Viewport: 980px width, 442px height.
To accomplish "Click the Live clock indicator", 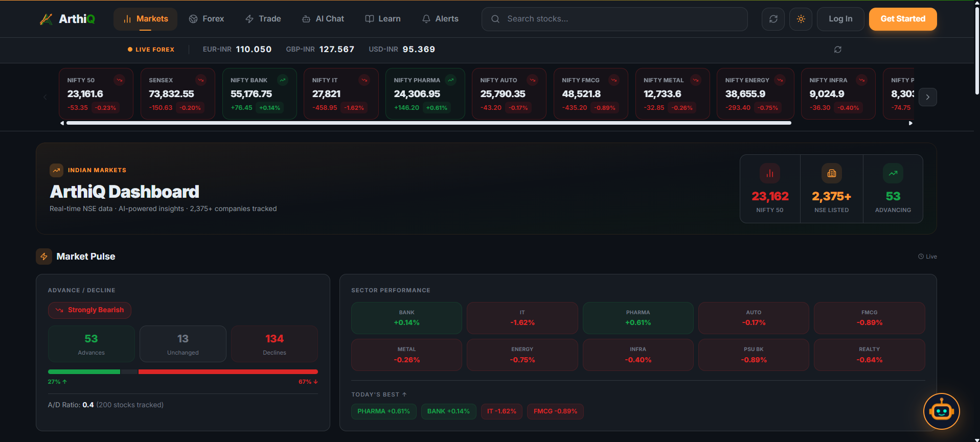I will tap(927, 257).
